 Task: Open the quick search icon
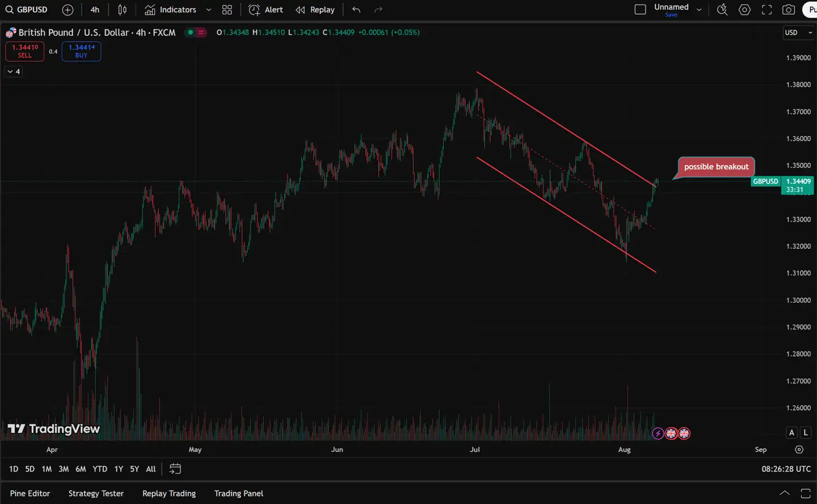tap(722, 10)
